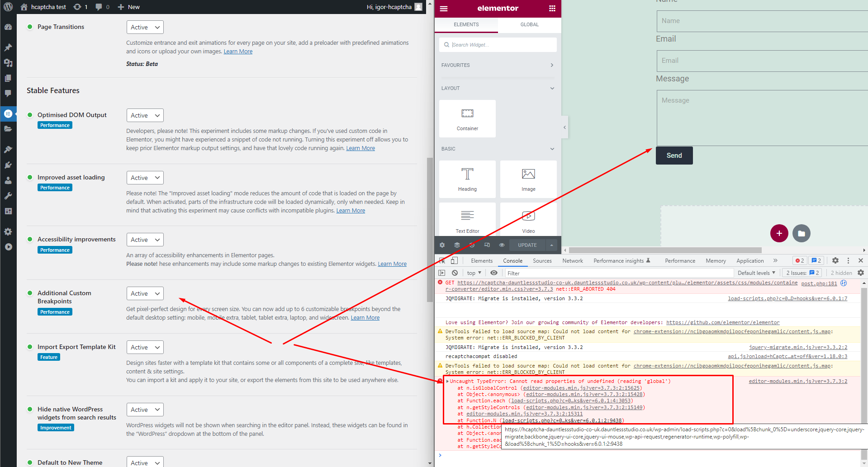Open the Navigator layers icon
The image size is (868, 467).
[x=457, y=245]
